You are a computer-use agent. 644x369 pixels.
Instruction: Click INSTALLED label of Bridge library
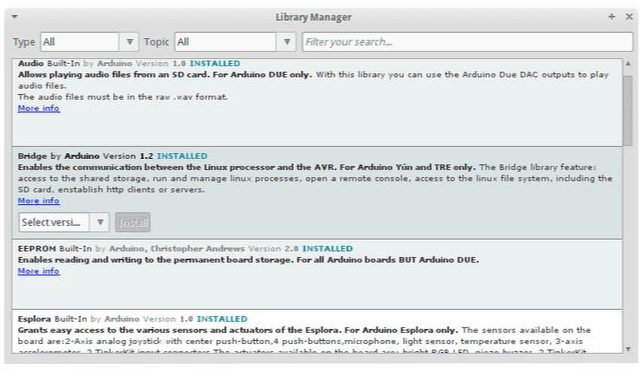(182, 156)
